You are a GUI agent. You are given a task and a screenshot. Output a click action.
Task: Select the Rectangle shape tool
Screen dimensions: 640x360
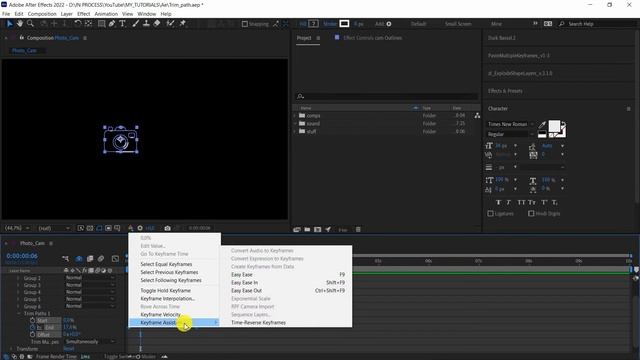pyautogui.click(x=101, y=24)
